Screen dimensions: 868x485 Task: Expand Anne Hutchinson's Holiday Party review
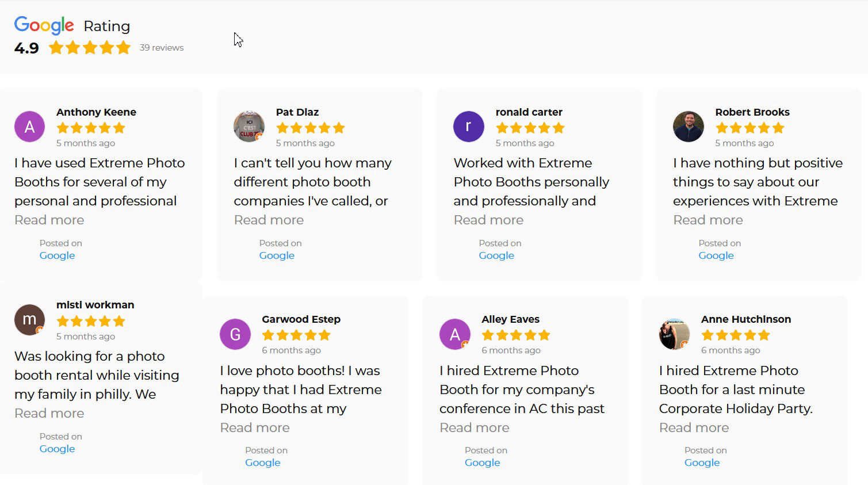(694, 427)
